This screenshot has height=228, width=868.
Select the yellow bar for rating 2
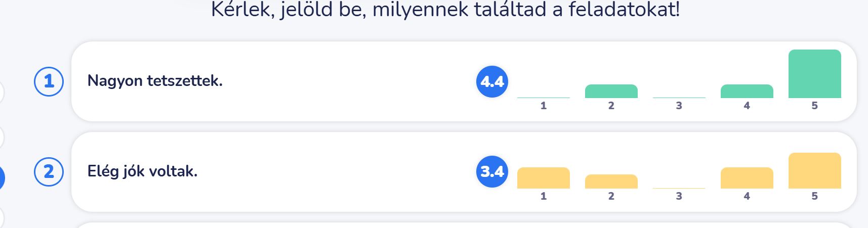(611, 181)
